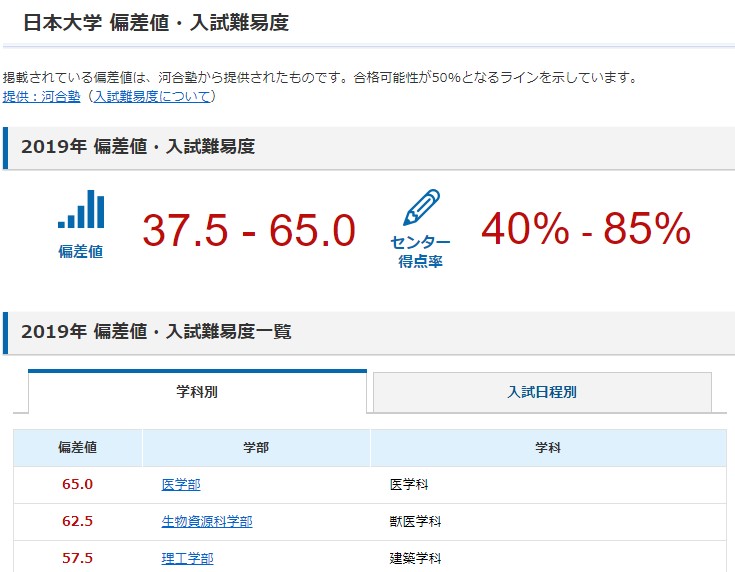Click the 学部 column header
735x572 pixels.
point(256,448)
